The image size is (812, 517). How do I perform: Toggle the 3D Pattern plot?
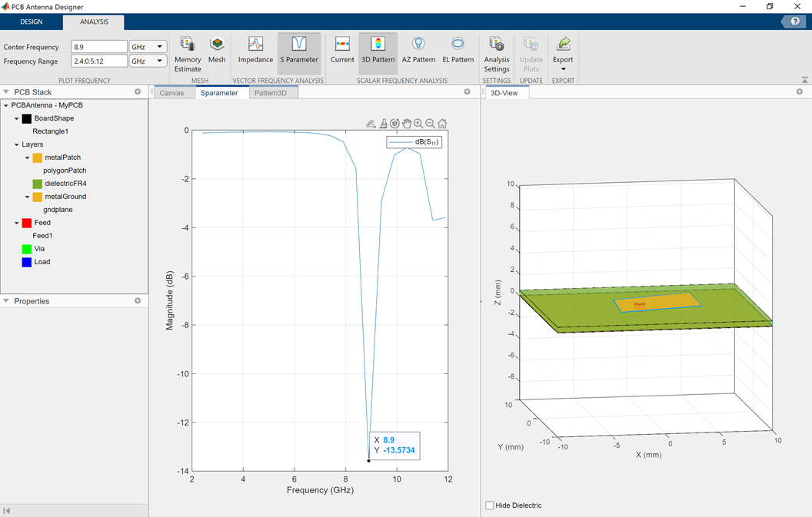coord(378,50)
